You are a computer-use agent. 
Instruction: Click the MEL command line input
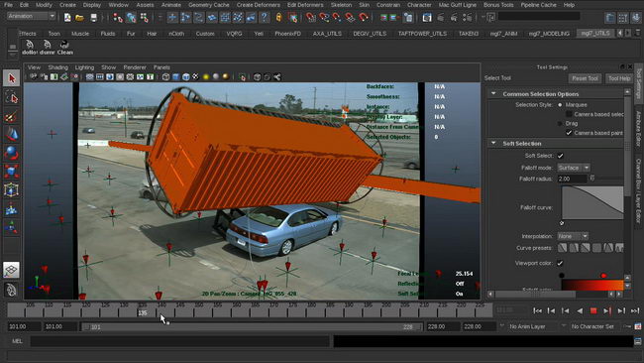tap(179, 341)
